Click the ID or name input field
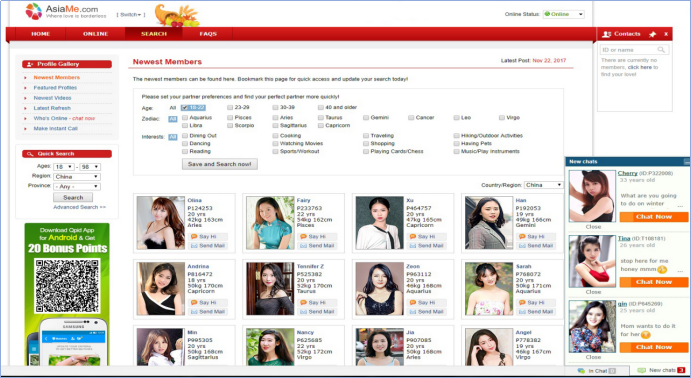 tap(635, 50)
